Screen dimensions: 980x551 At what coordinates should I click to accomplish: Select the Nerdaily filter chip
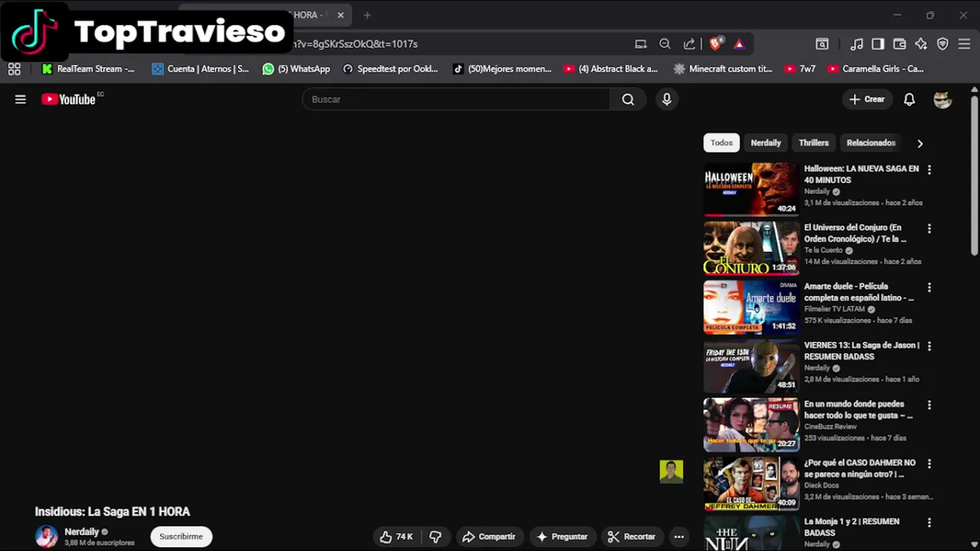766,143
